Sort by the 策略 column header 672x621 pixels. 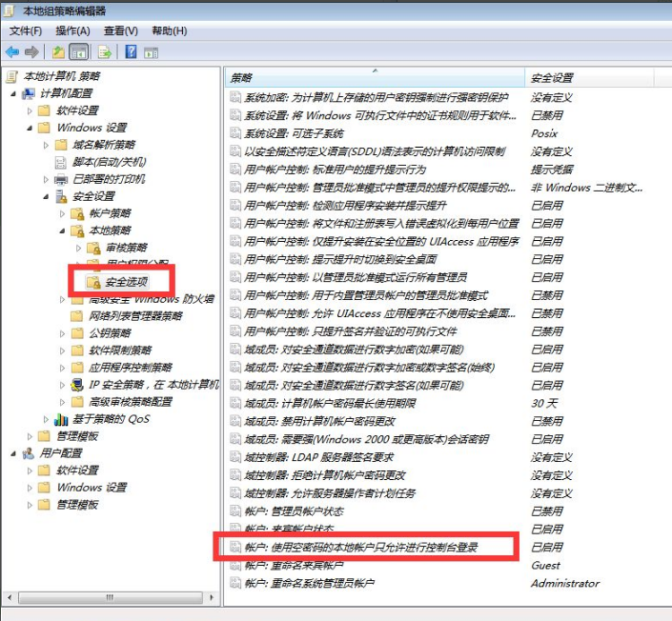(372, 77)
